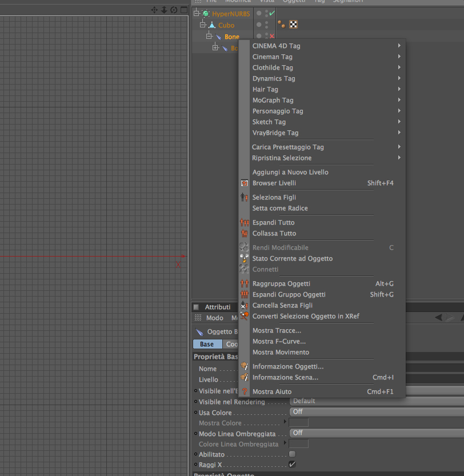Click the viewport rotate camera icon

[x=174, y=10]
